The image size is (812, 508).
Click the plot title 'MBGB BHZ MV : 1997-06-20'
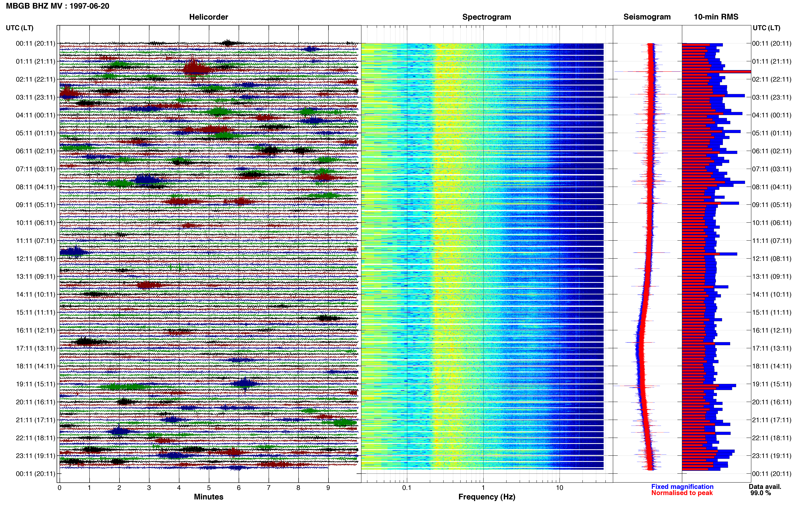click(57, 6)
